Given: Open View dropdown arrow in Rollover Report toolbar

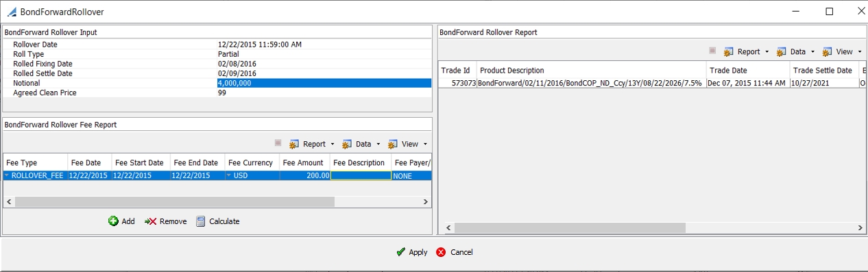Looking at the screenshot, I should tap(860, 52).
